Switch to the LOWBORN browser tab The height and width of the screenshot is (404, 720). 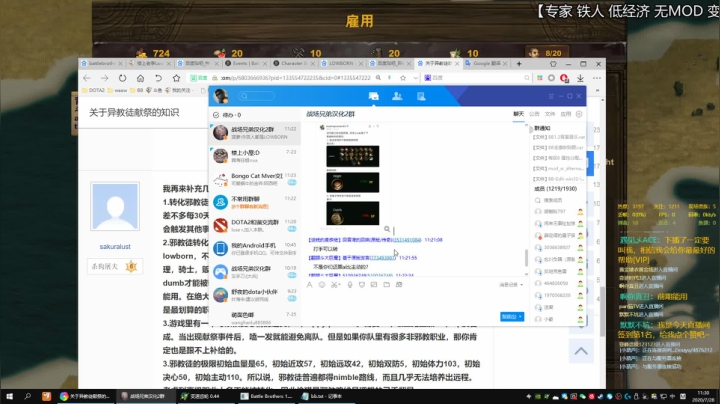[x=342, y=63]
